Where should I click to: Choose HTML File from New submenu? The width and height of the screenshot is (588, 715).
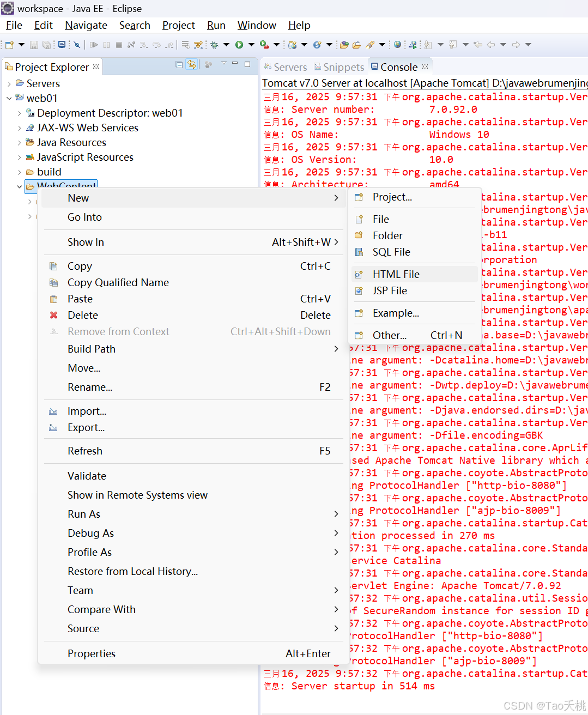pos(414,274)
